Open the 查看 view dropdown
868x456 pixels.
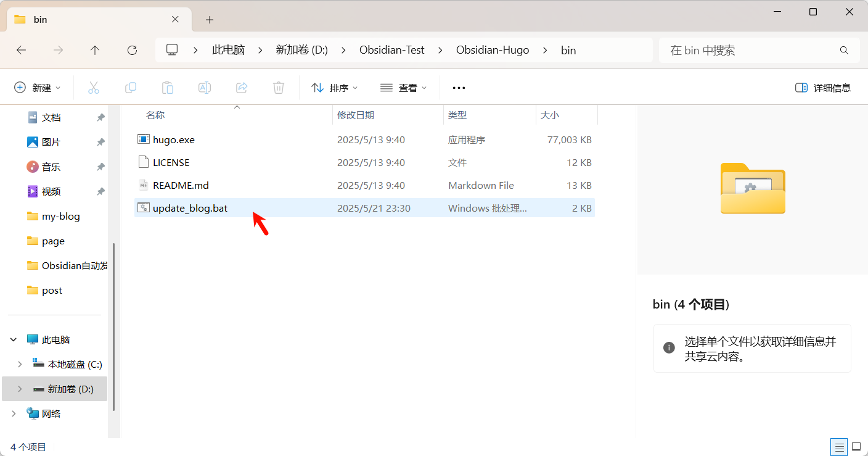coord(404,88)
